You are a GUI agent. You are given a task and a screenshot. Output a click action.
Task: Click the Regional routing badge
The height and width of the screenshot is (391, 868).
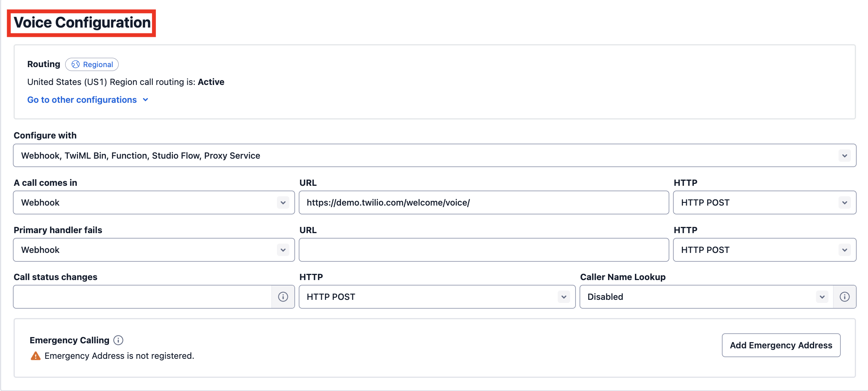(92, 64)
